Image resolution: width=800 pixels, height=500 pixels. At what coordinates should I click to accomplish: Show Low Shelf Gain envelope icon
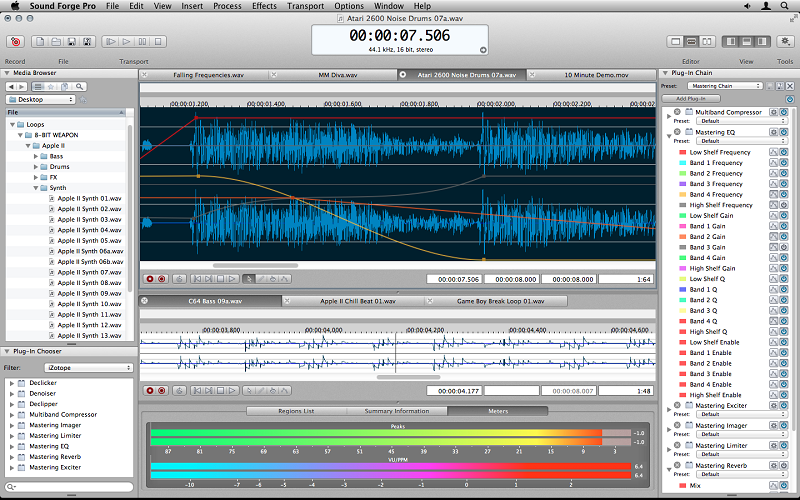774,216
